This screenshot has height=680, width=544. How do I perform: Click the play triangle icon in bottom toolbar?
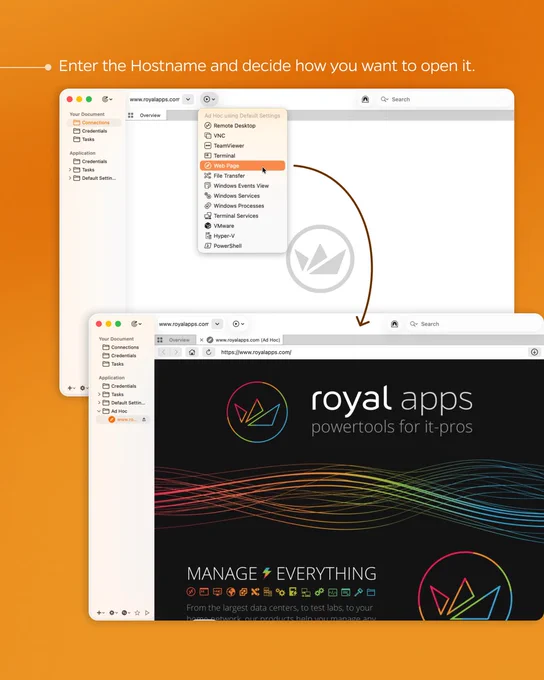147,613
